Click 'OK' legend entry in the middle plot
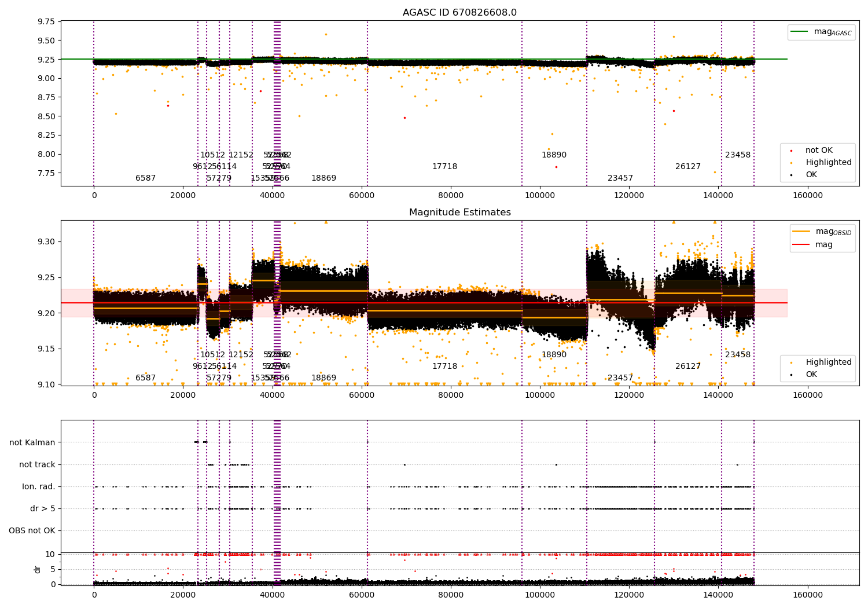The image size is (868, 608). (811, 375)
